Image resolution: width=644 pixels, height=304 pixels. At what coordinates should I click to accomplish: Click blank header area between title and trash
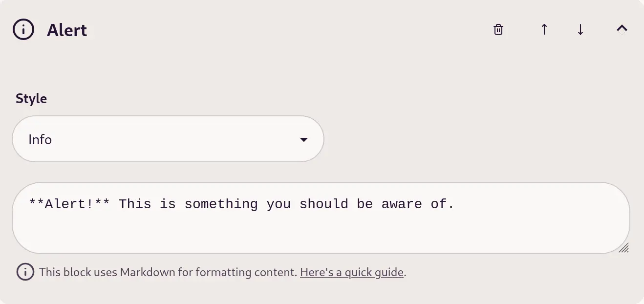click(x=288, y=30)
